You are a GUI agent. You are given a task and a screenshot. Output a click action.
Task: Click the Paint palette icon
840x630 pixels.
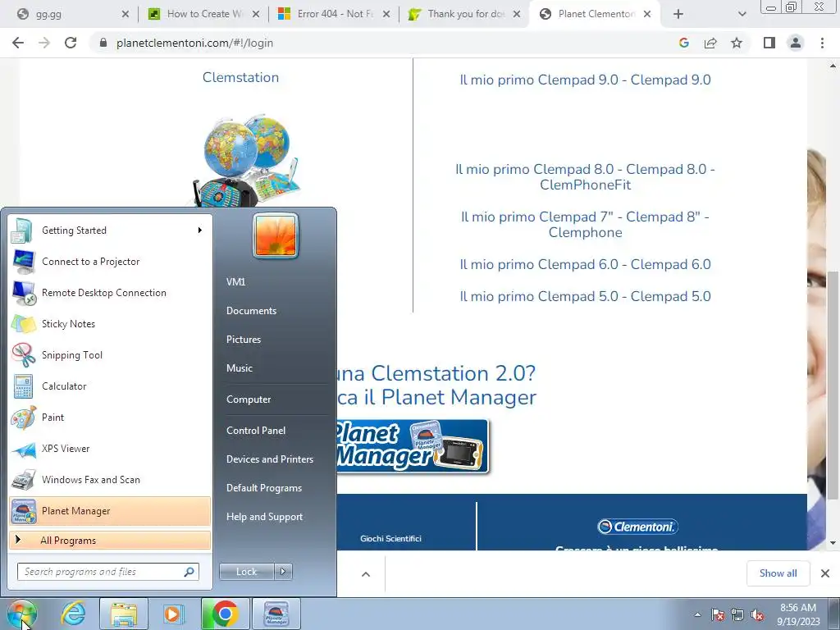24,418
